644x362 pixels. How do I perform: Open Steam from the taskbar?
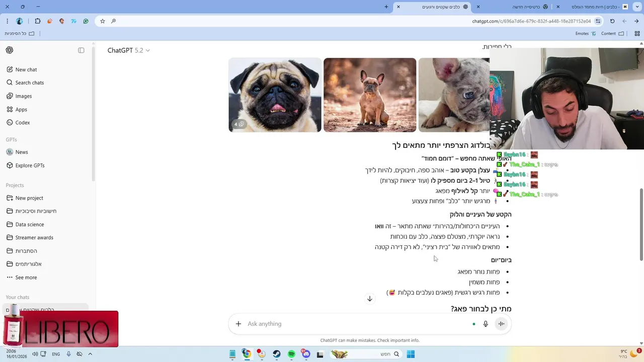pos(277,354)
